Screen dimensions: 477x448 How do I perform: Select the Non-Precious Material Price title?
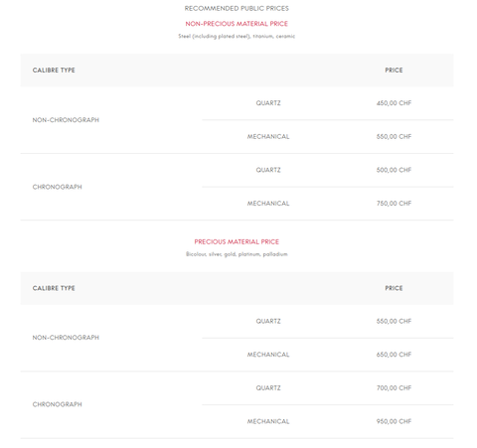click(237, 24)
